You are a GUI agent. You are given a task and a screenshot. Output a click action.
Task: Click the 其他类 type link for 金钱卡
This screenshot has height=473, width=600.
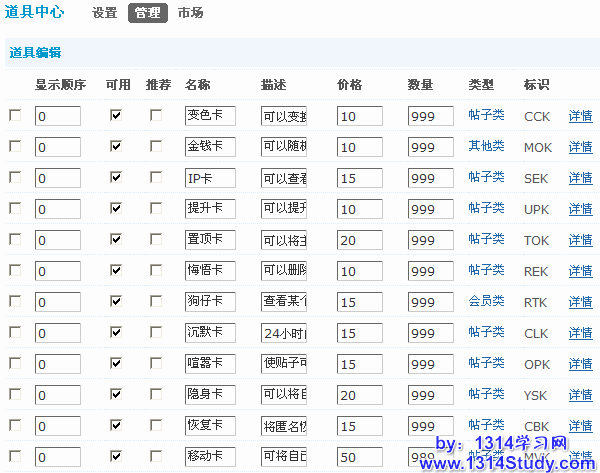486,147
